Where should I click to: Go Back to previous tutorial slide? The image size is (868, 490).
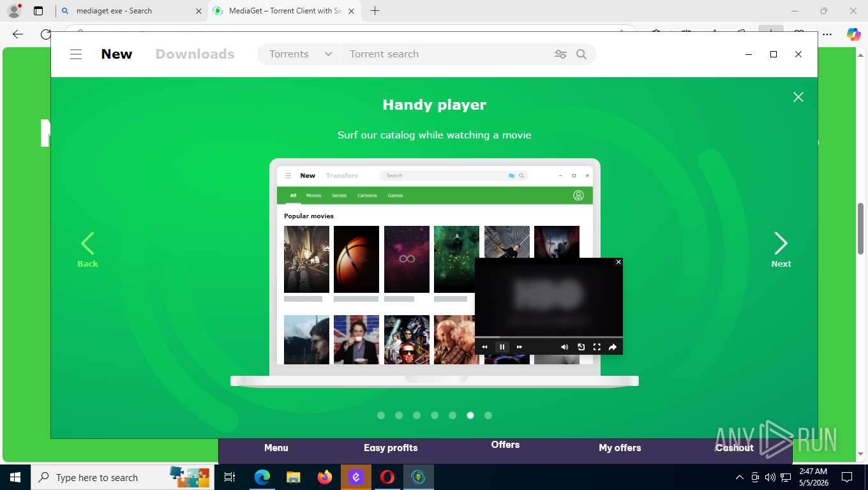click(87, 249)
